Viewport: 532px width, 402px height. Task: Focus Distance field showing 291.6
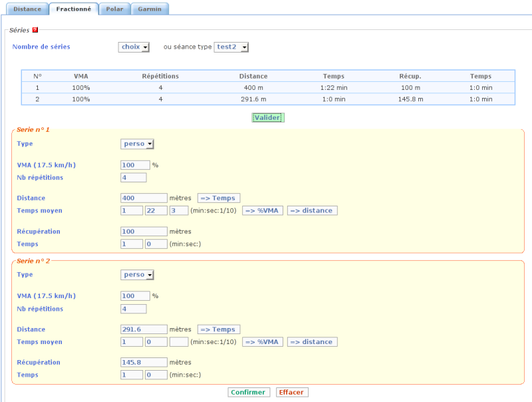point(144,329)
